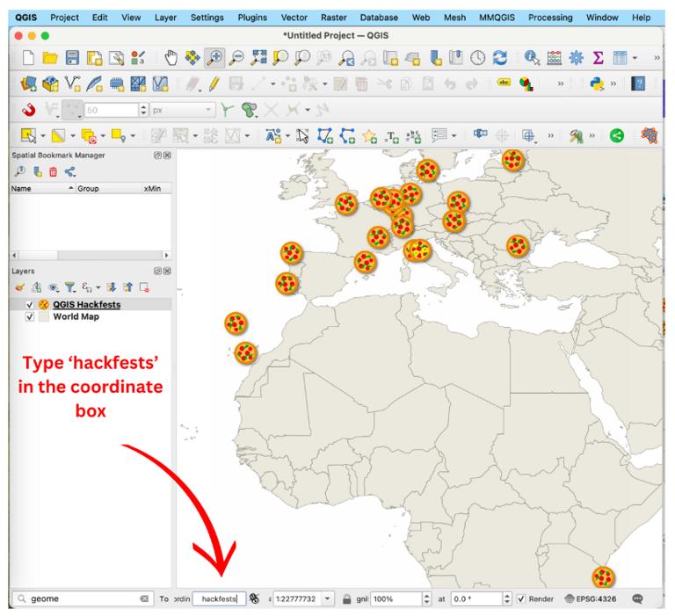Filter legend with the funnel icon
The image size is (675, 616).
[69, 287]
